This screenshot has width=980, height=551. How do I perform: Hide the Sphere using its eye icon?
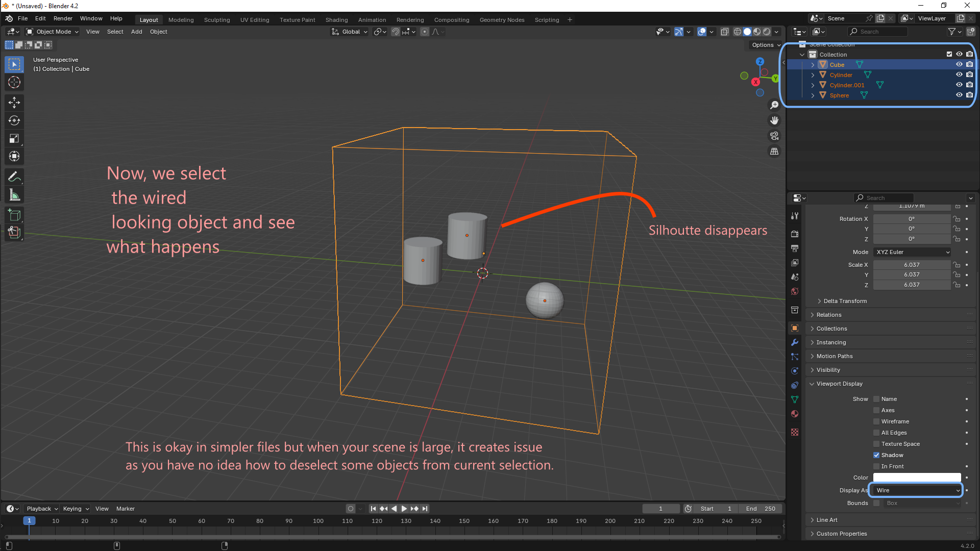[x=959, y=95]
